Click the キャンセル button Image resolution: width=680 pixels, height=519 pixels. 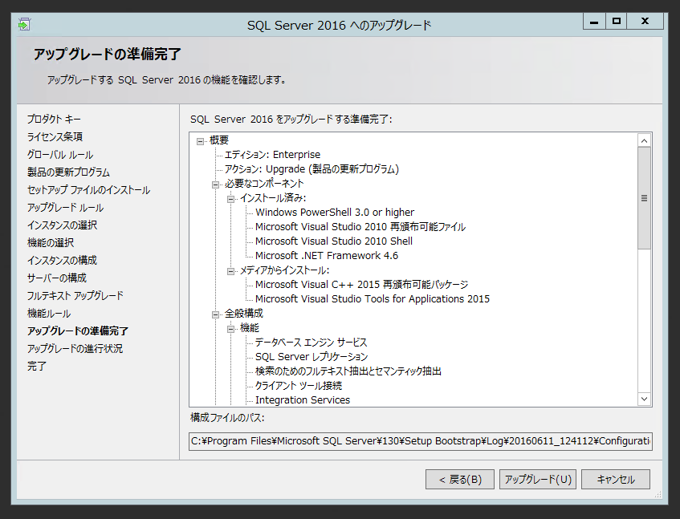[615, 479]
